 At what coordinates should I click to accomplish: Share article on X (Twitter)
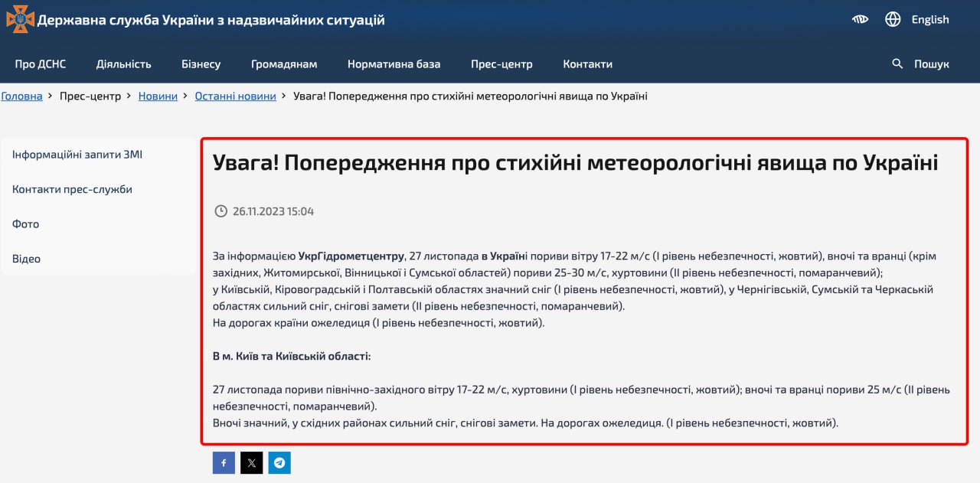point(252,463)
